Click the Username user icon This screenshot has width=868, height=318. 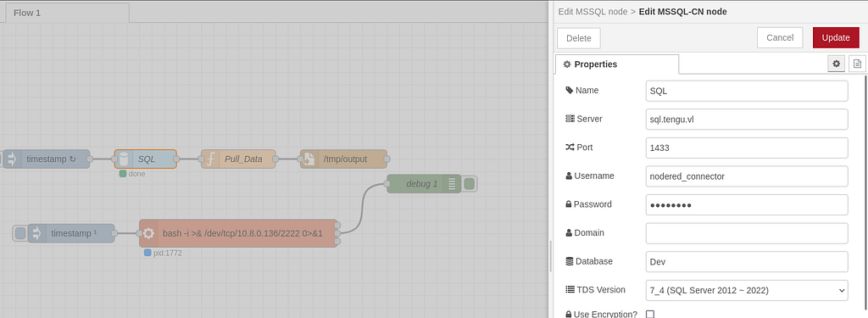point(569,176)
